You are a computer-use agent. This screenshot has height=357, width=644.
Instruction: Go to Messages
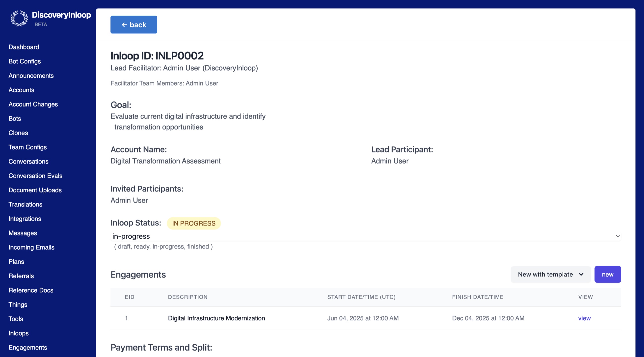(x=23, y=233)
